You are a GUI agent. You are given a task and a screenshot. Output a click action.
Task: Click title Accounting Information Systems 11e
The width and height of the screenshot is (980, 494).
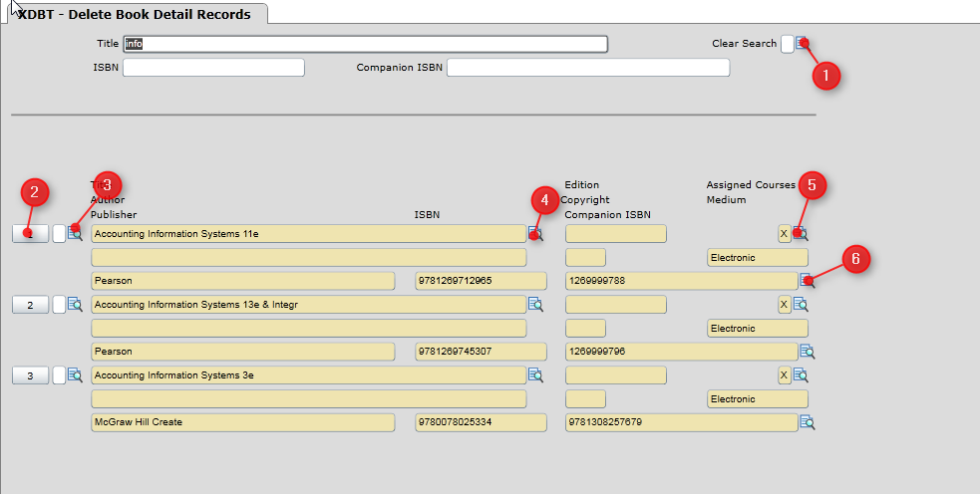pyautogui.click(x=309, y=234)
